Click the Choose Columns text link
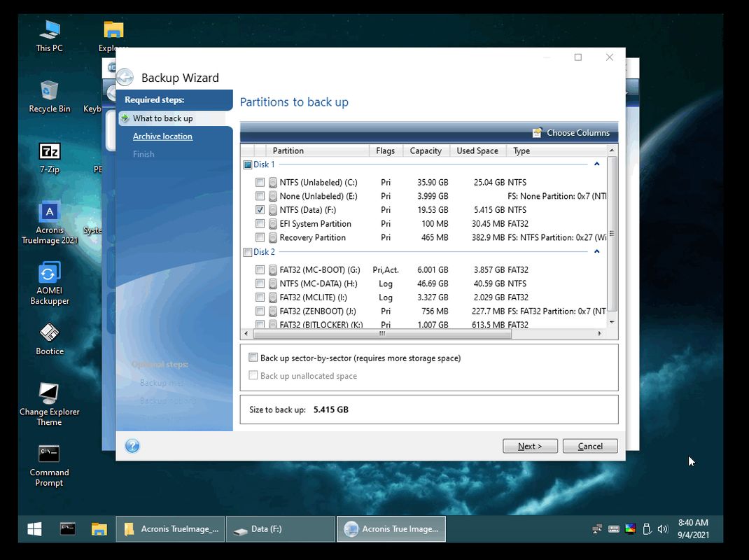Image resolution: width=749 pixels, height=560 pixels. click(x=578, y=133)
